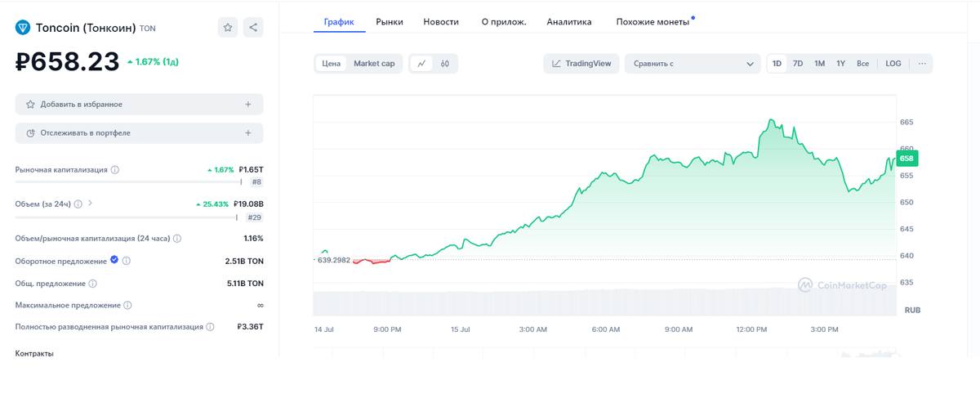Click the 15 Jul axis label

pyautogui.click(x=460, y=329)
